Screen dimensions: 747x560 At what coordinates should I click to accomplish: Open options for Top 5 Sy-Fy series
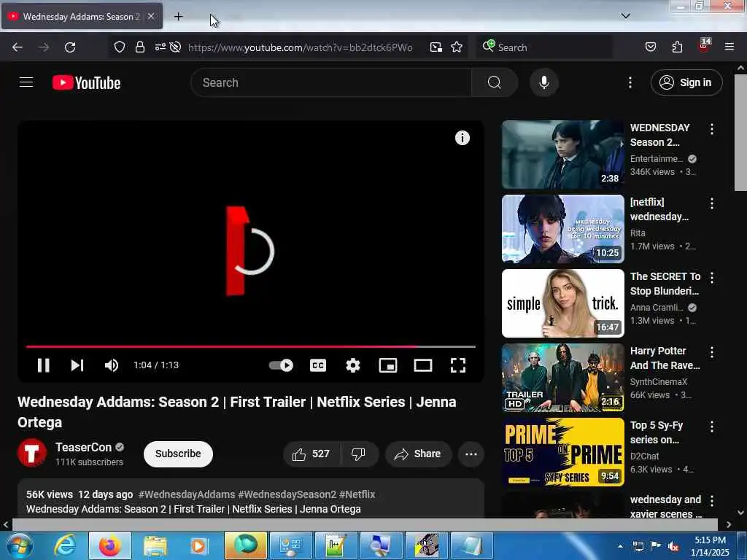712,427
